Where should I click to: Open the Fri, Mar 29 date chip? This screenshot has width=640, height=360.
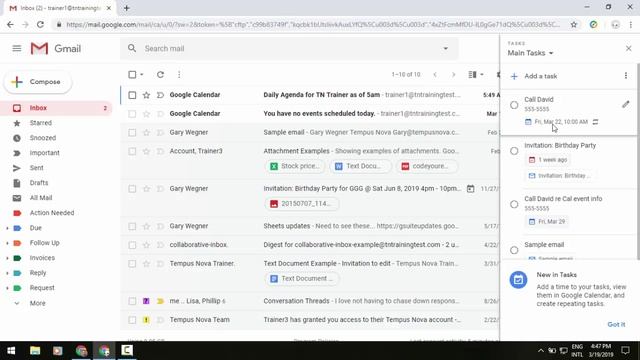[547, 222]
